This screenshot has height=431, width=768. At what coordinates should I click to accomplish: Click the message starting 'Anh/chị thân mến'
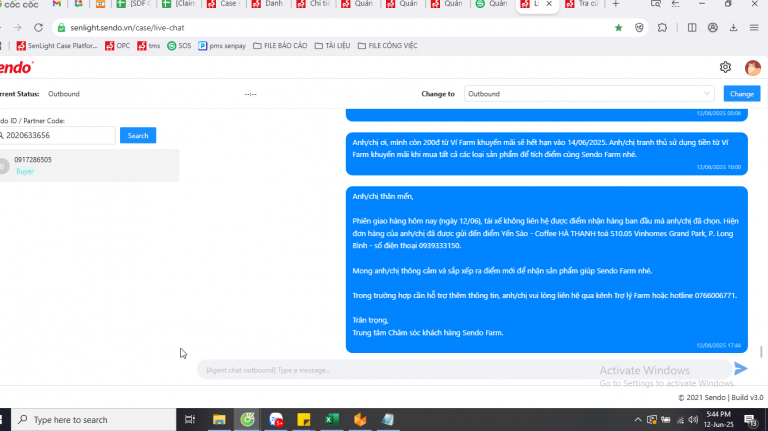pos(547,269)
